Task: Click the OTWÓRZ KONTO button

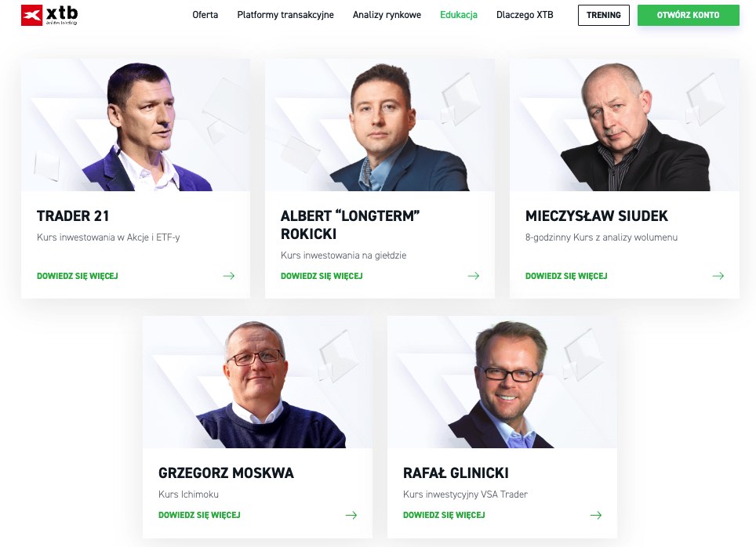Action: [x=688, y=16]
